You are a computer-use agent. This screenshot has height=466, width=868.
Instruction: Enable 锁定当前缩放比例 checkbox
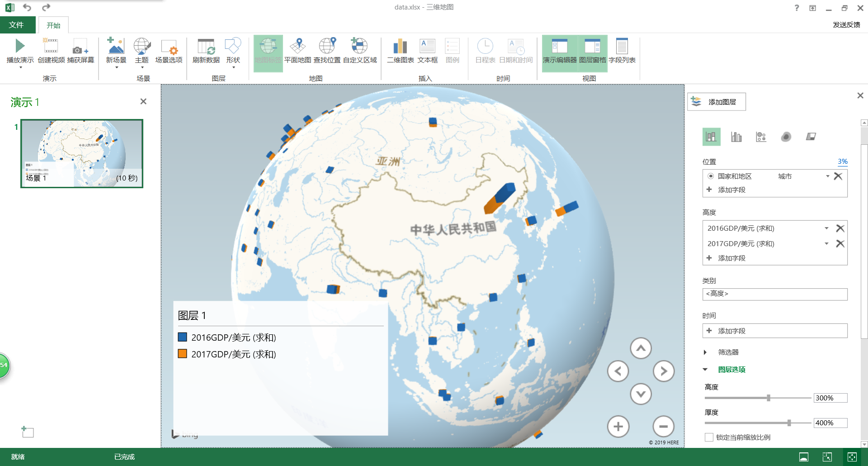pos(708,437)
